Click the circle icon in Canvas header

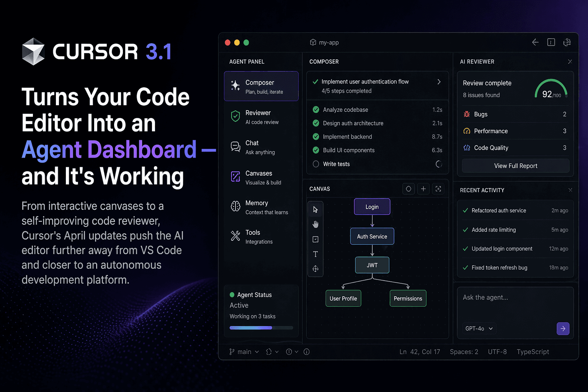tap(408, 189)
